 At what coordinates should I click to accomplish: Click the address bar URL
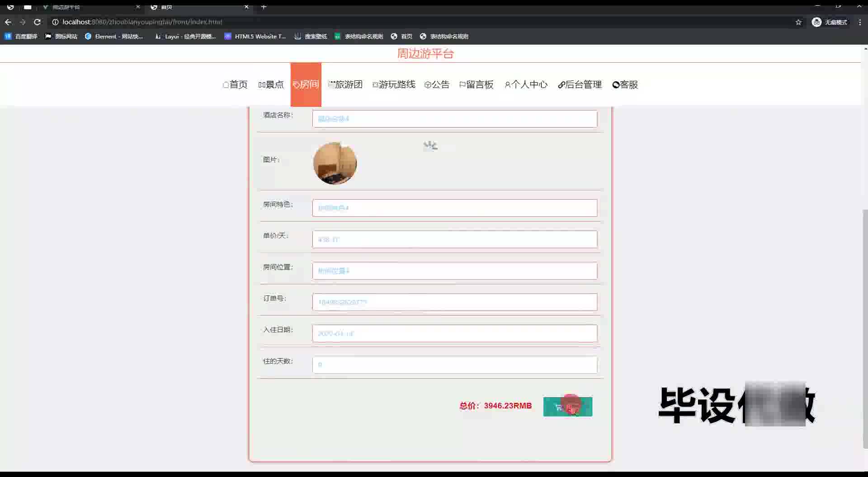[x=142, y=22]
